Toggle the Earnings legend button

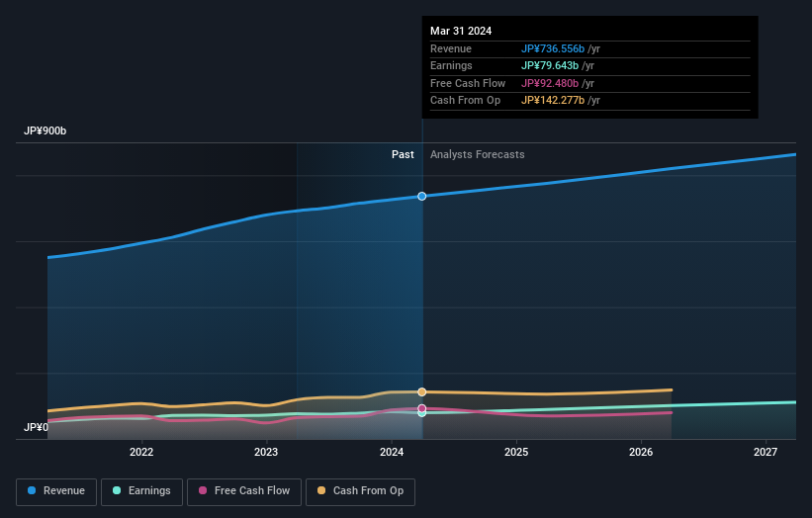click(141, 491)
